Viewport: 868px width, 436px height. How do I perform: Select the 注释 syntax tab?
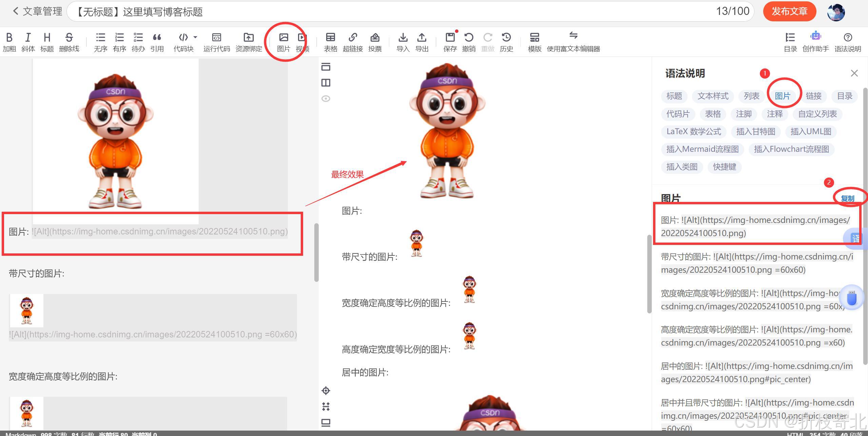point(775,114)
